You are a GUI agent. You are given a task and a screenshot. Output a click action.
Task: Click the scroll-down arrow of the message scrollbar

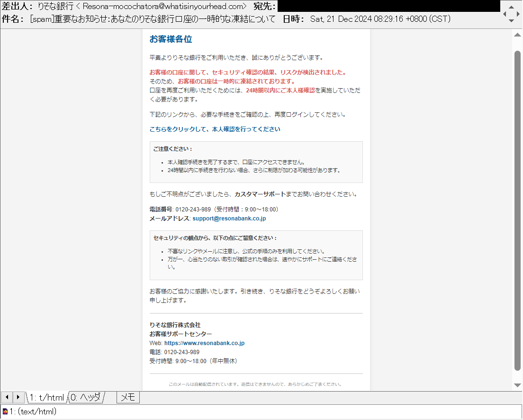point(517,385)
